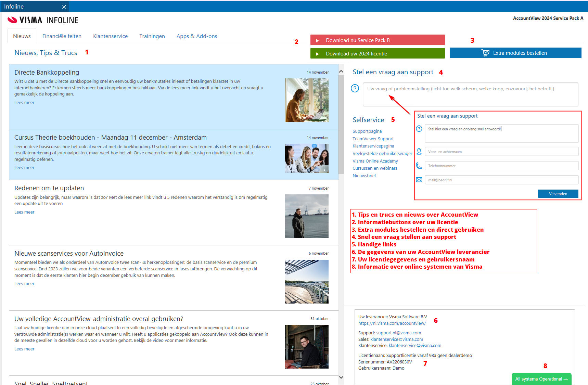Click the support.nl@visma.com email link

coord(399,333)
